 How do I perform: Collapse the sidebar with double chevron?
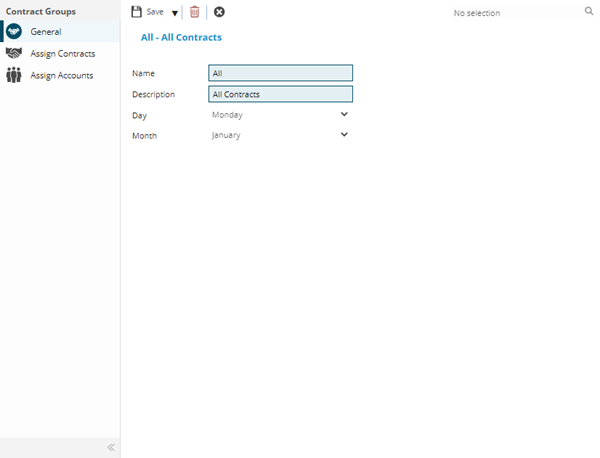[111, 447]
